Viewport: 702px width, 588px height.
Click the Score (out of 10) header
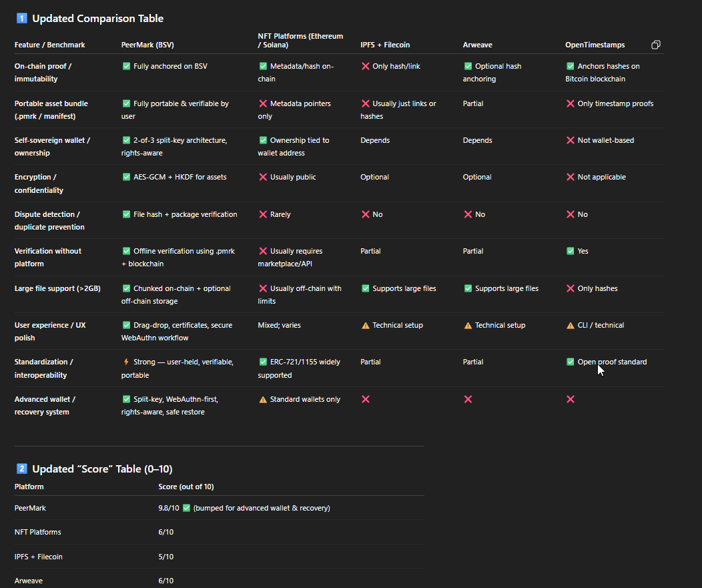tap(186, 487)
